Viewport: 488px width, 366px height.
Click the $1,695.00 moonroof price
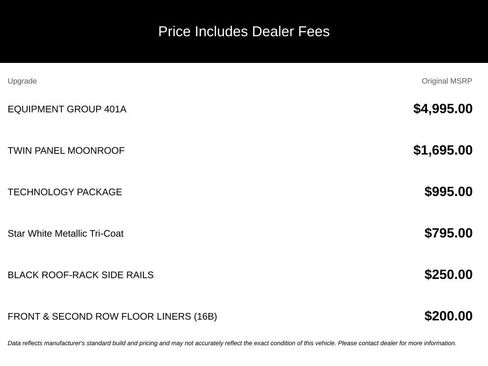pos(443,150)
